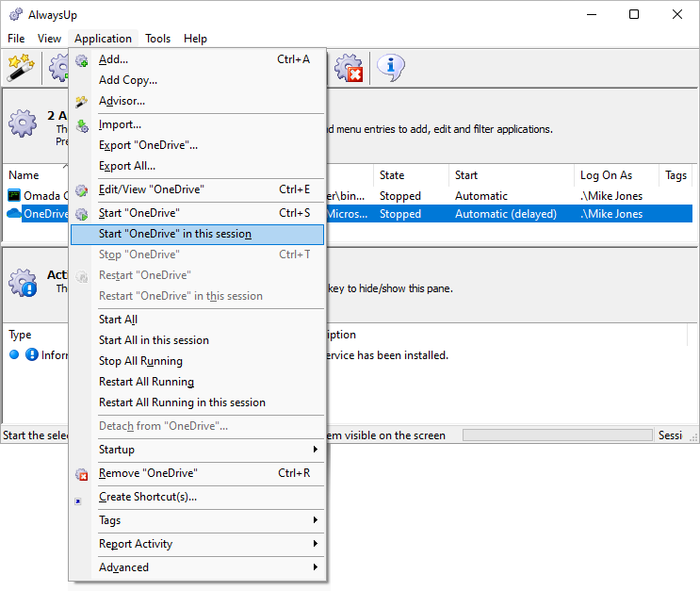The image size is (700, 591).
Task: Sort by the Tags column header
Action: (x=676, y=175)
